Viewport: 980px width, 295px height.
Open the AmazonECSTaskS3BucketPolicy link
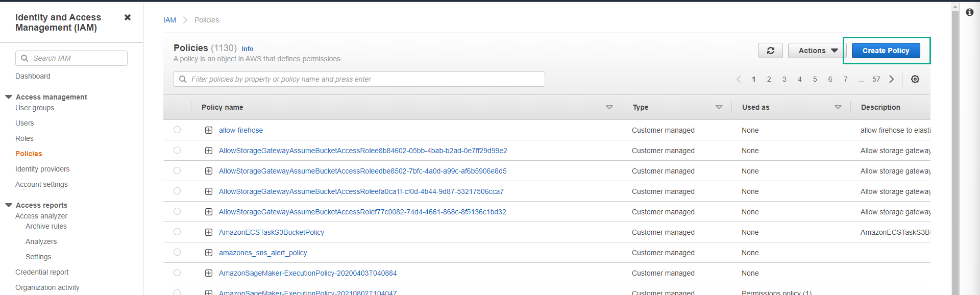[272, 232]
